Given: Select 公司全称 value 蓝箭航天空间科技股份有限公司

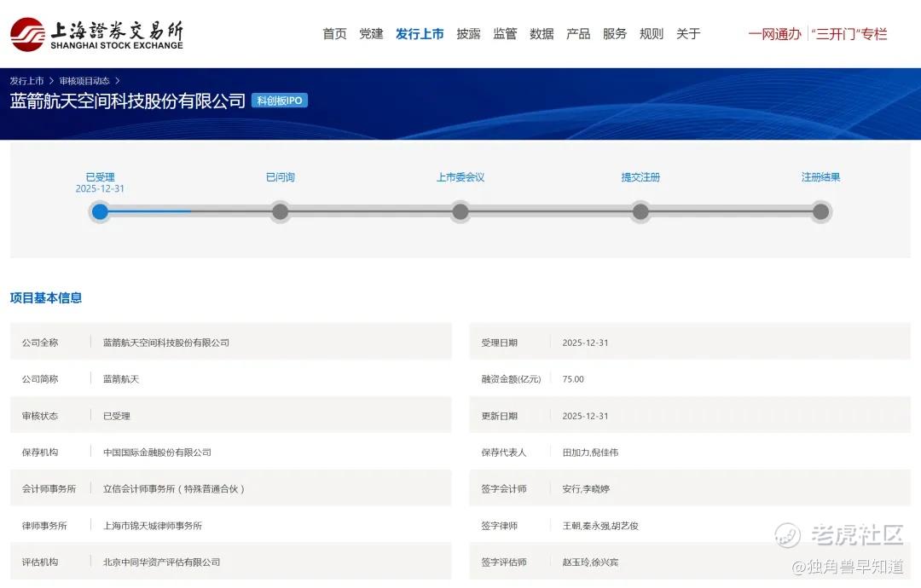Looking at the screenshot, I should [166, 343].
